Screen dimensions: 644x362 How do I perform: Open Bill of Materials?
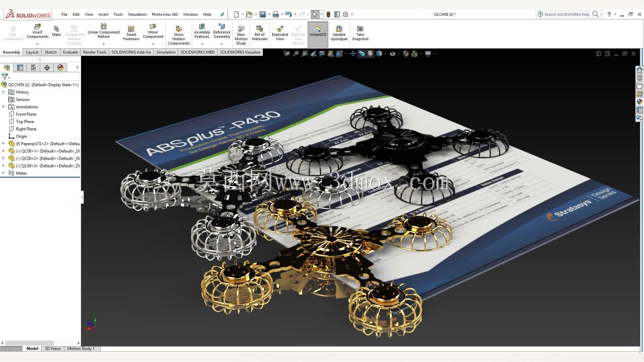260,33
